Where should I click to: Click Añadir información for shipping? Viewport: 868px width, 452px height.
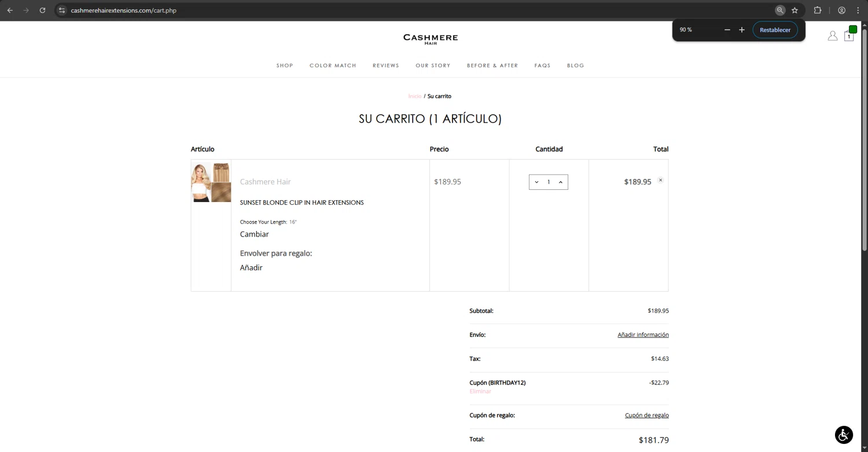click(x=643, y=335)
